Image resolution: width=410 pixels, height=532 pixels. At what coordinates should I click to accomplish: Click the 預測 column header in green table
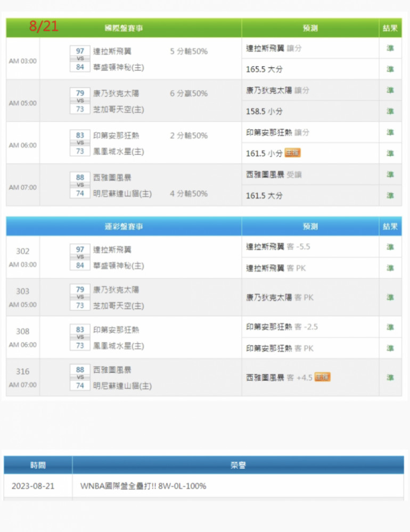click(310, 28)
